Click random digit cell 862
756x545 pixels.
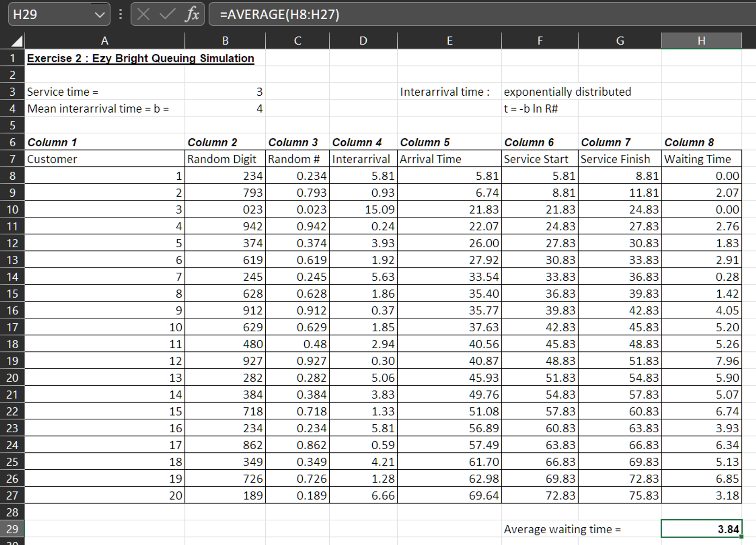[225, 445]
